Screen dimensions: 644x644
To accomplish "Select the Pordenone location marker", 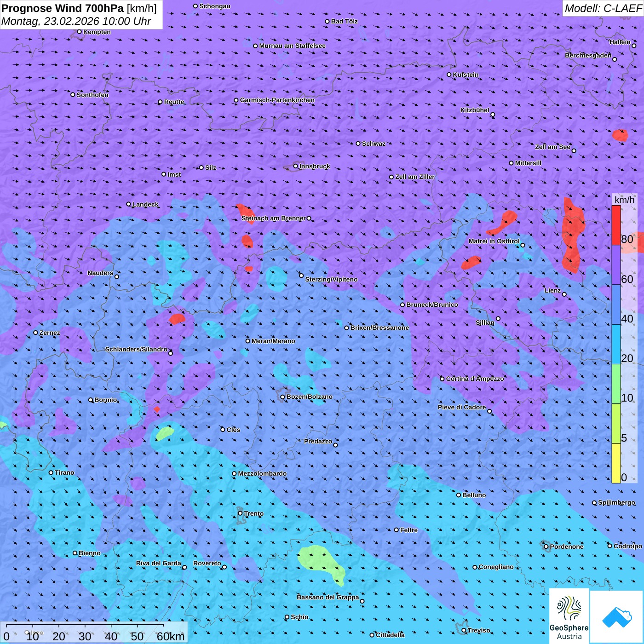I will click(546, 546).
